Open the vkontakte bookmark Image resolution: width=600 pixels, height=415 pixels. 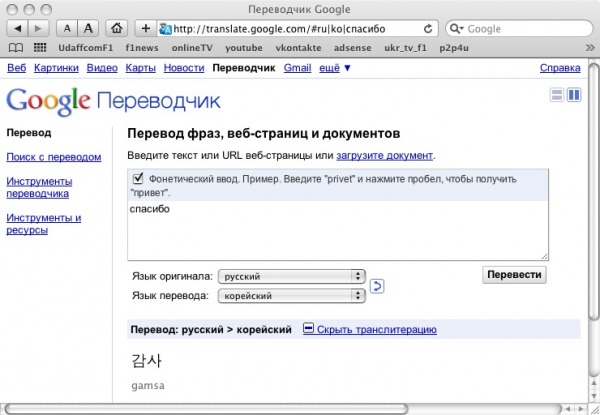[298, 48]
